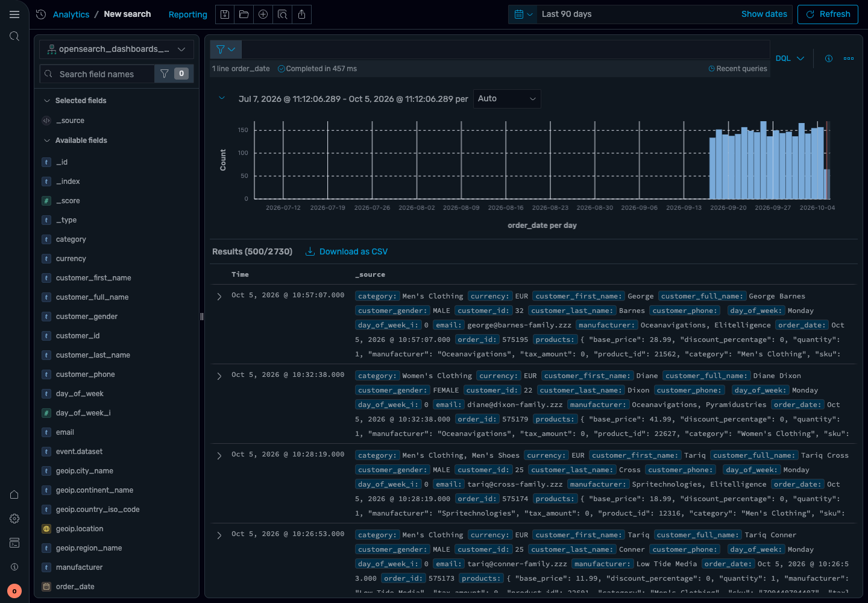Open the Auto interval dropdown
Screen dimensions: 868x603
(x=507, y=99)
